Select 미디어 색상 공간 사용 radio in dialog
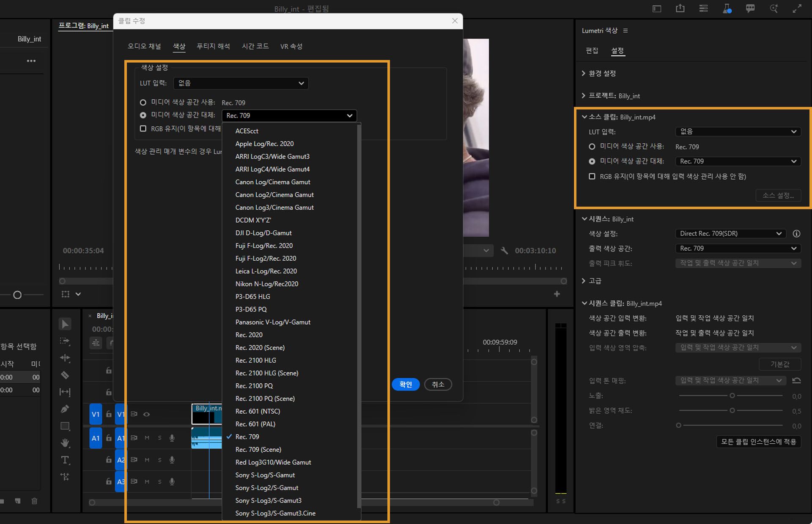812x524 pixels. tap(143, 102)
